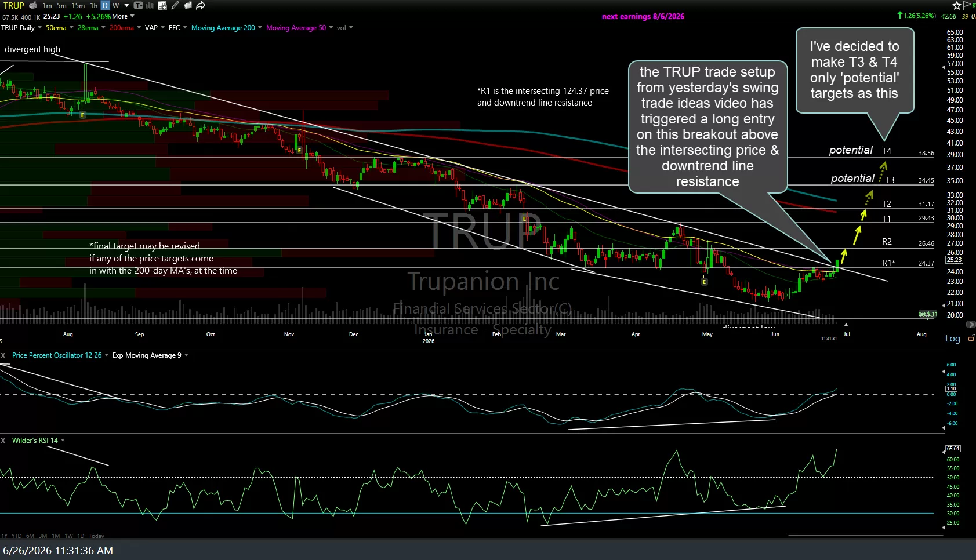Click the chart bar type icon
The width and height of the screenshot is (976, 560).
point(150,5)
